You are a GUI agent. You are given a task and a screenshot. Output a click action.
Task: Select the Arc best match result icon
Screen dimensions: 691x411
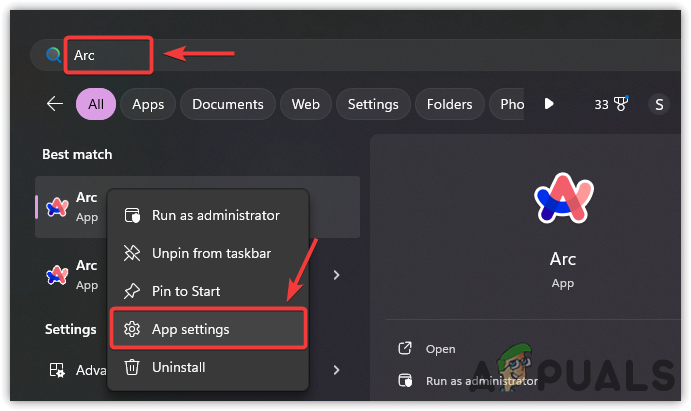point(58,207)
